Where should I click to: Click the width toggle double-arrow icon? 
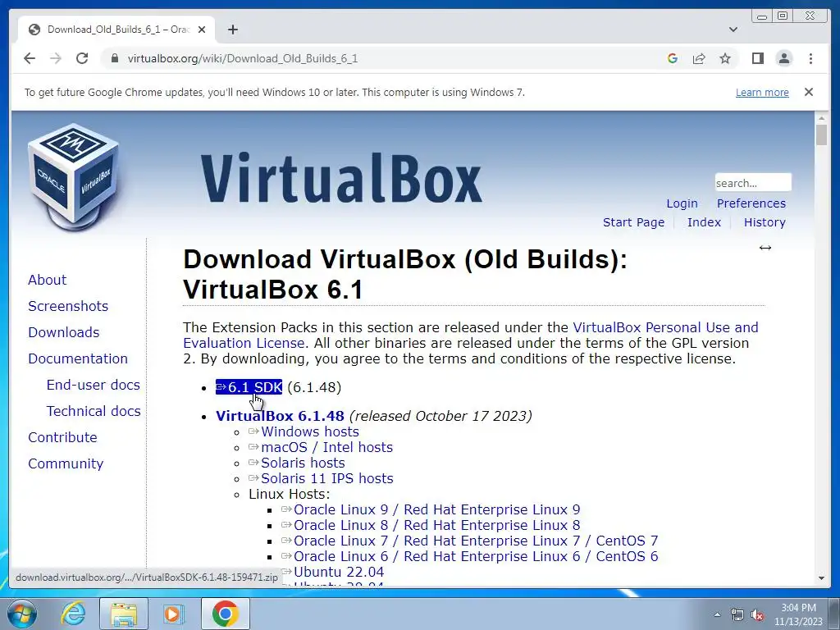tap(765, 248)
